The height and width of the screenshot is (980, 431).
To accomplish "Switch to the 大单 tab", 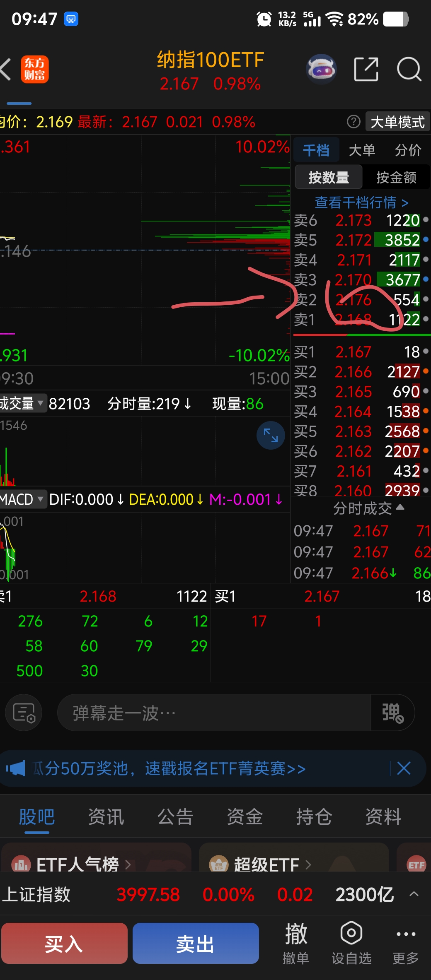I will [x=362, y=150].
